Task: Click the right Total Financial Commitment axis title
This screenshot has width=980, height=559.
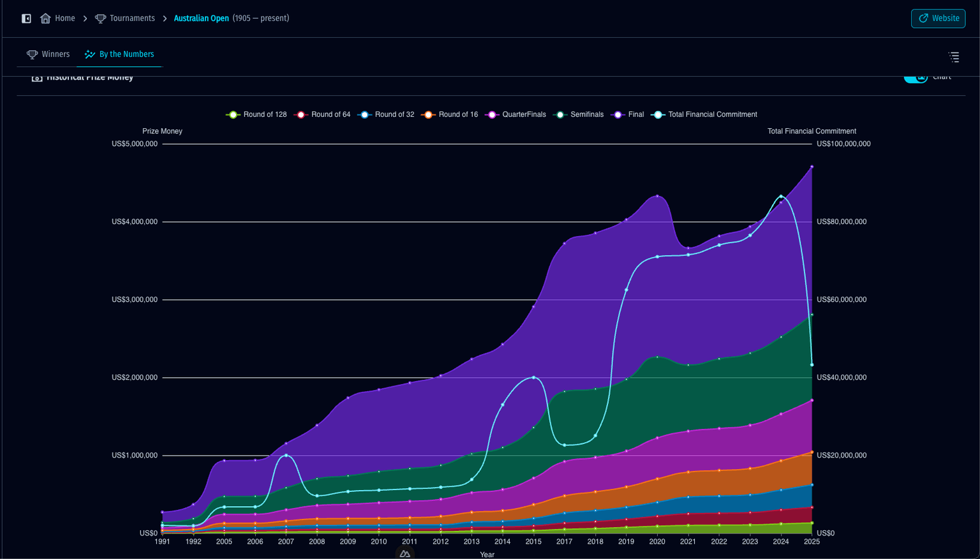Action: [x=812, y=131]
